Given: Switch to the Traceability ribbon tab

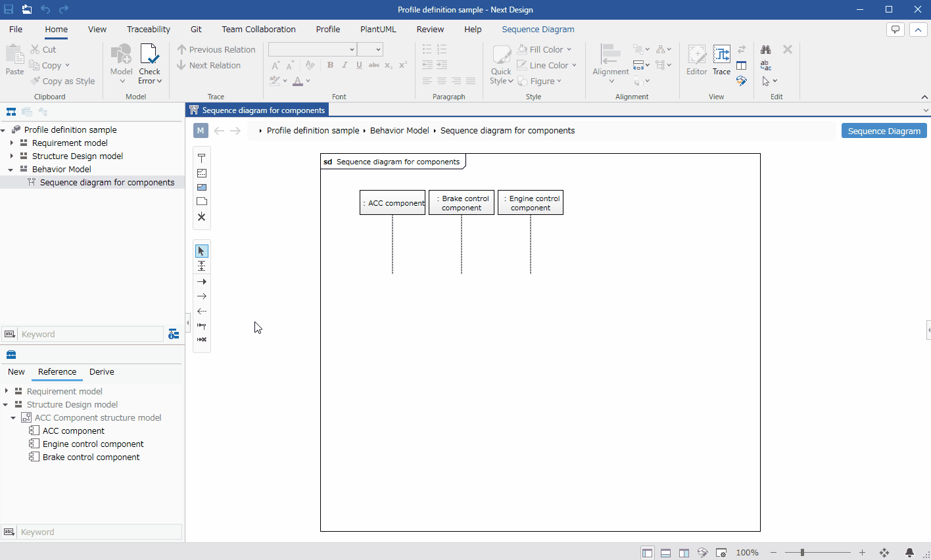Looking at the screenshot, I should click(x=149, y=30).
